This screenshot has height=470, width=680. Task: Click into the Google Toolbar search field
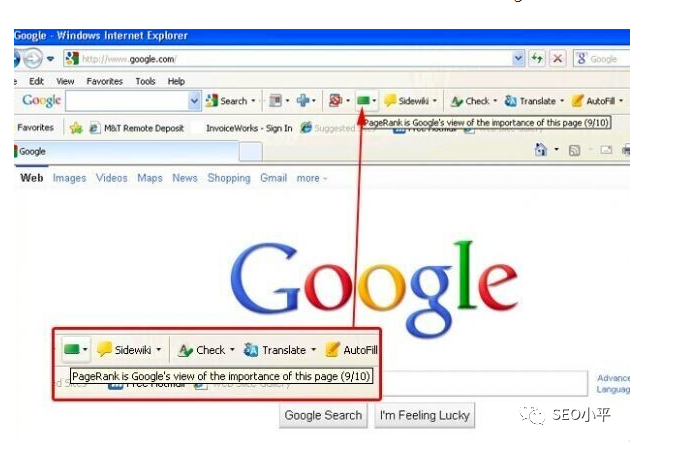(128, 101)
